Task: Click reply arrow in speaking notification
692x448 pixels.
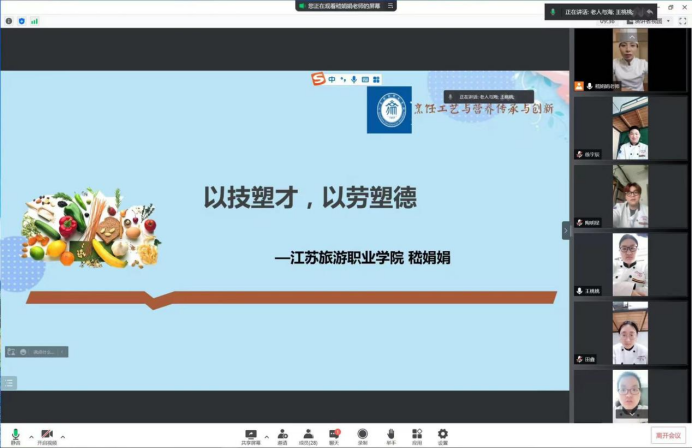Action: (x=650, y=12)
